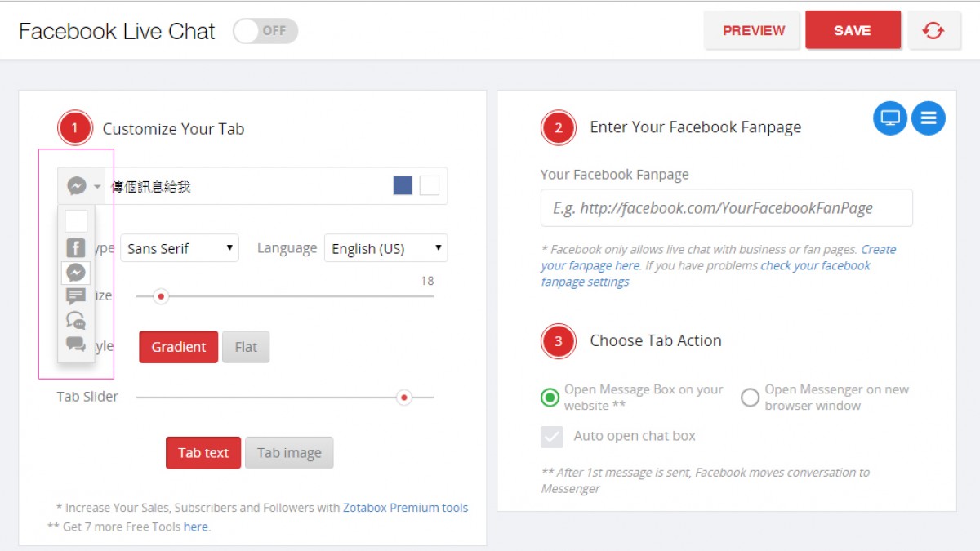The width and height of the screenshot is (980, 551).
Task: Select the Gradient style button
Action: (x=179, y=347)
